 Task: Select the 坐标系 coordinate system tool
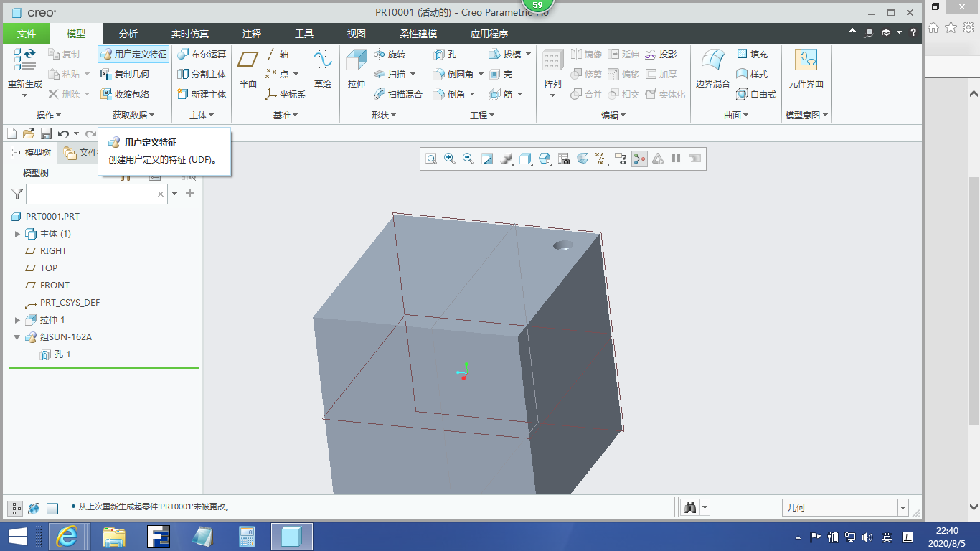(x=286, y=94)
